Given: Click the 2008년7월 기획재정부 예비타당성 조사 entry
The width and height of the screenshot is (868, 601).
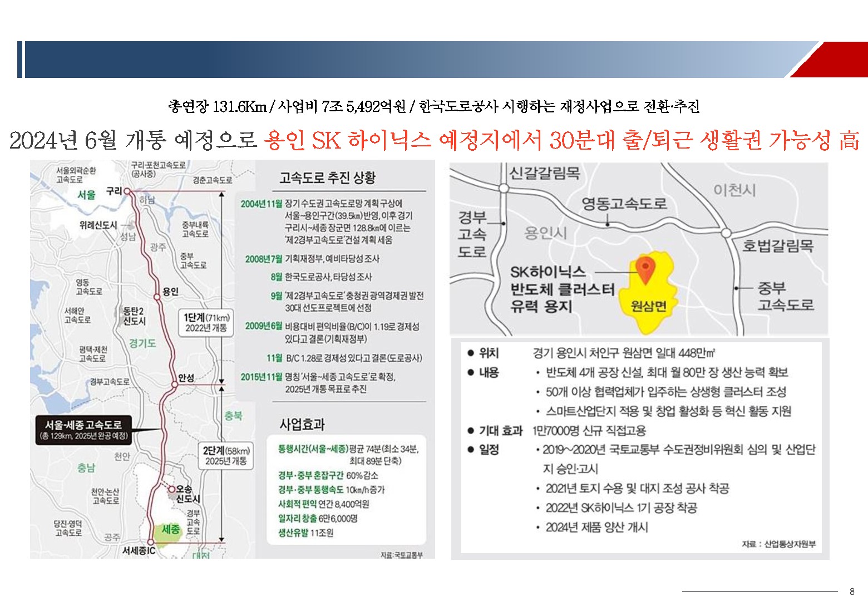Looking at the screenshot, I should 312,259.
